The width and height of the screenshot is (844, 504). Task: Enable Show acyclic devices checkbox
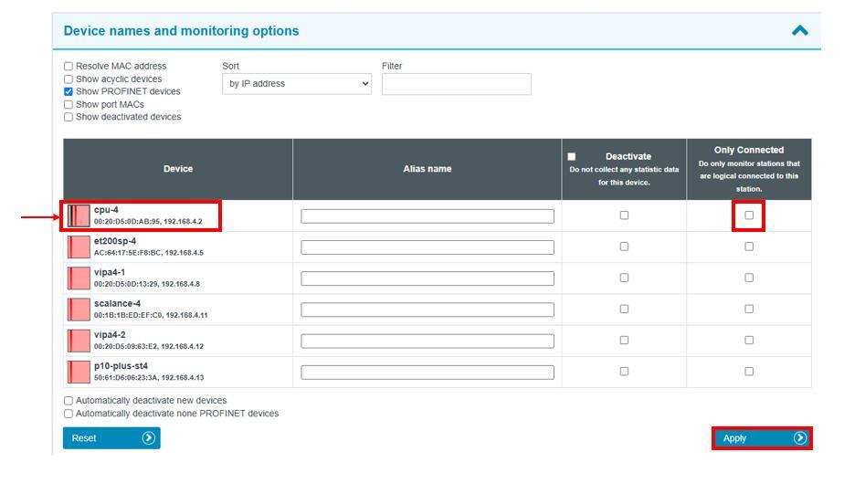(x=69, y=79)
